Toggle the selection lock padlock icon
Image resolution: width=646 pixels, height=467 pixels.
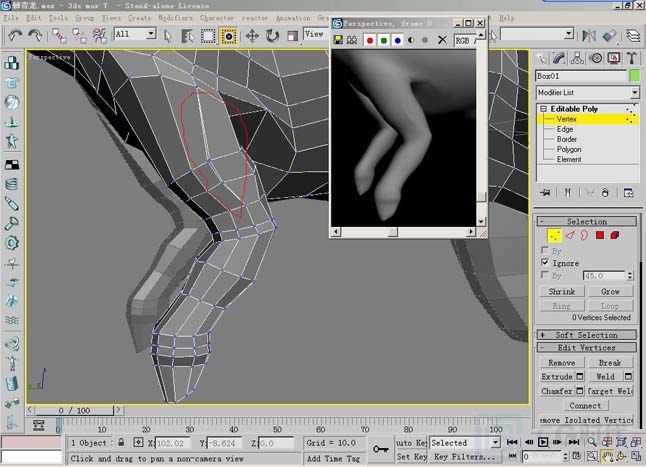[x=121, y=442]
